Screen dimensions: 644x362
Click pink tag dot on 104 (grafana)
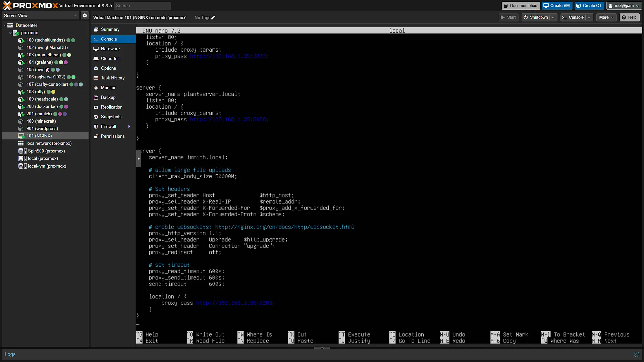(66, 62)
